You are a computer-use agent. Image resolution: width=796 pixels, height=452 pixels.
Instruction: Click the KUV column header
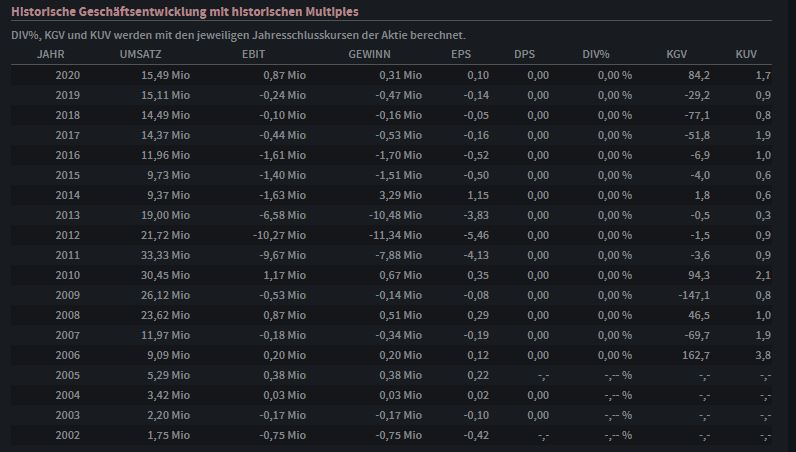point(746,54)
